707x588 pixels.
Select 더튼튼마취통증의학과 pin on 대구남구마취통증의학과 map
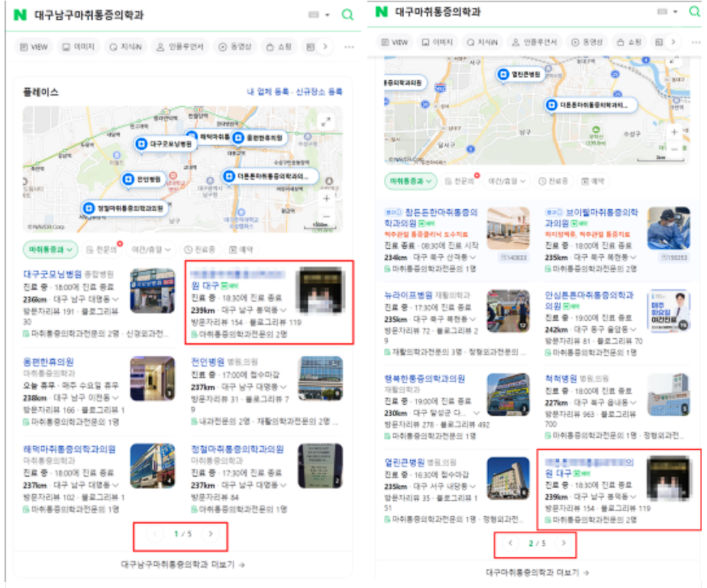point(270,176)
